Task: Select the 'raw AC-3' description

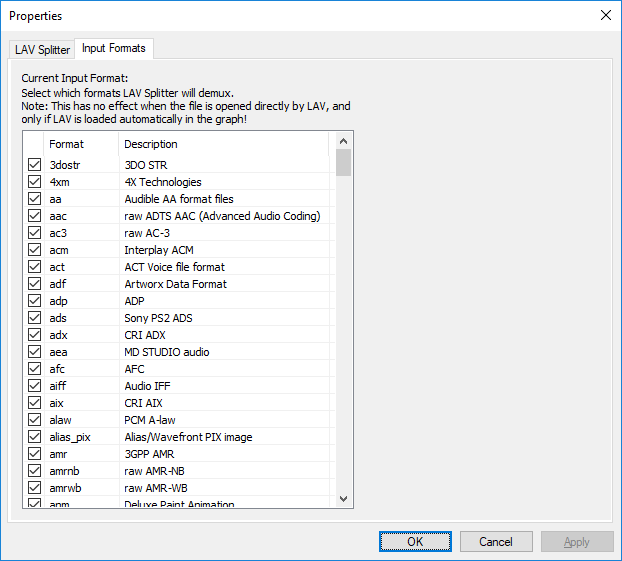Action: (x=147, y=233)
